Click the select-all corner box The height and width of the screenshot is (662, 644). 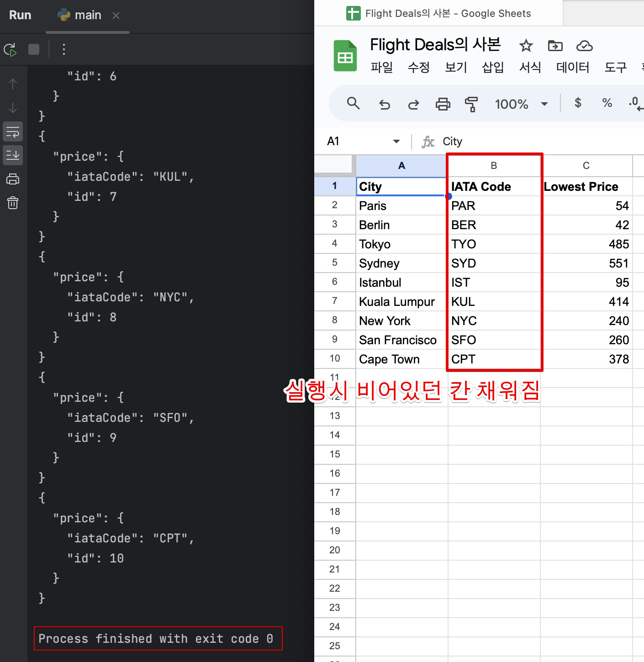[335, 165]
